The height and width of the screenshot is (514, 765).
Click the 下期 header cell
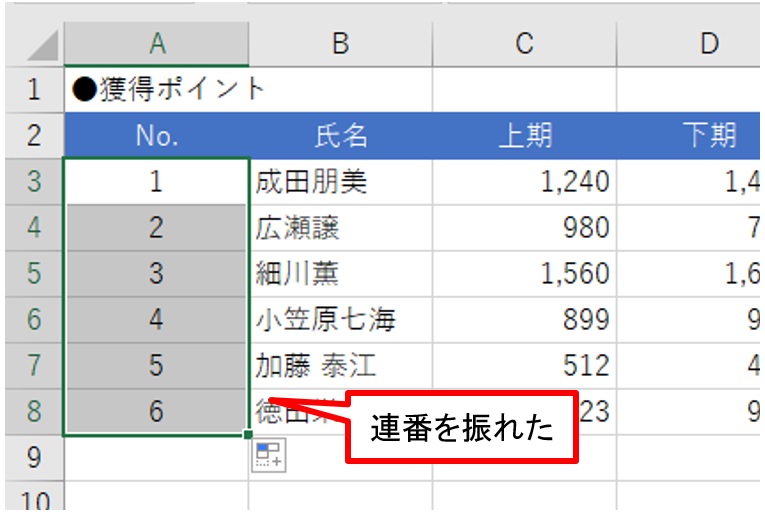click(688, 136)
